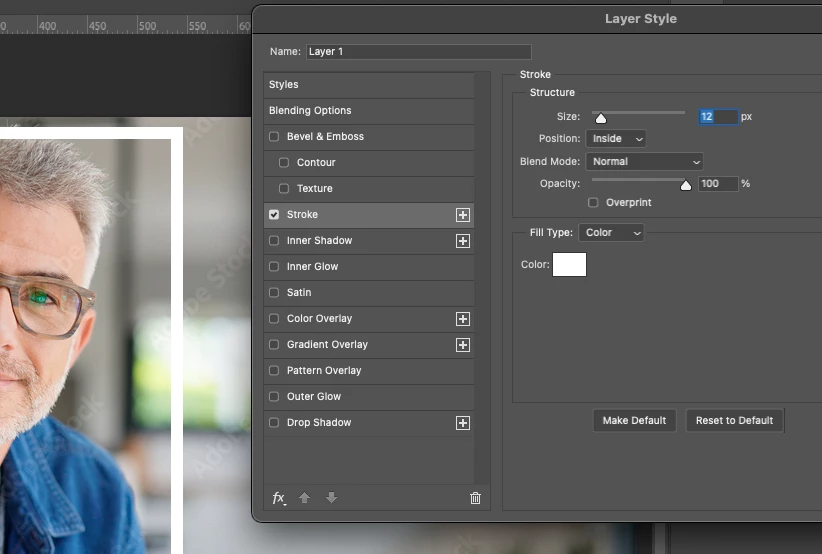This screenshot has width=822, height=554.
Task: Add another Stroke effect with plus icon
Action: pos(462,215)
